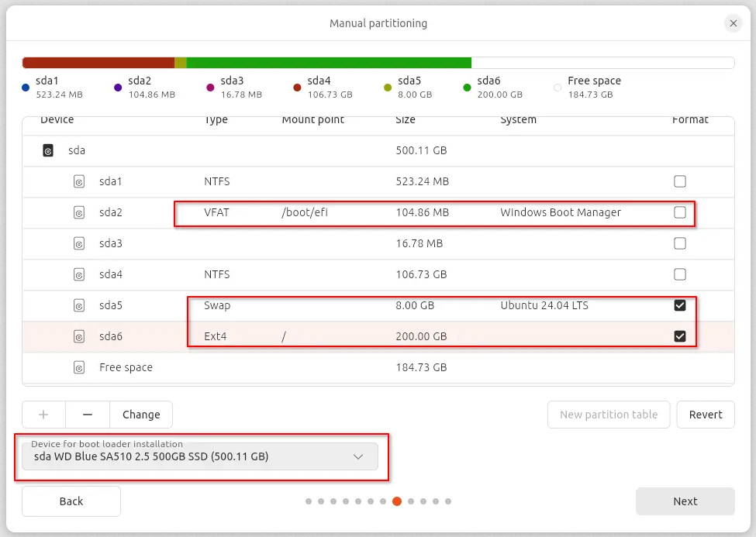Click the Revert button
The image size is (756, 537).
705,415
